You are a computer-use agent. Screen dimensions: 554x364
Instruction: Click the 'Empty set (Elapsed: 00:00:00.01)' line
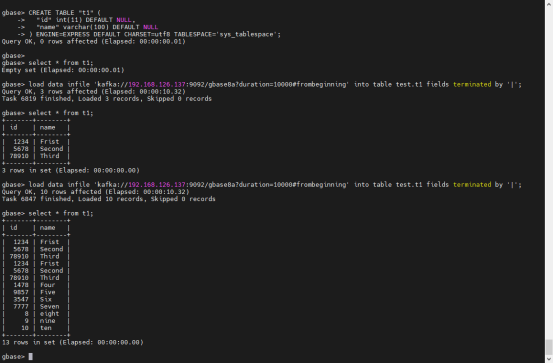coord(63,70)
